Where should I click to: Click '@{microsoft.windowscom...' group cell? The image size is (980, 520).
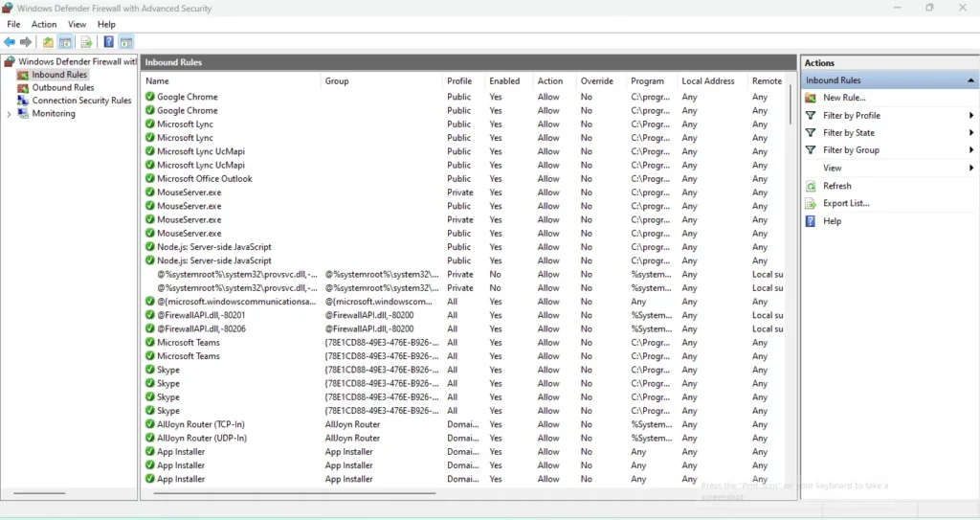[379, 301]
